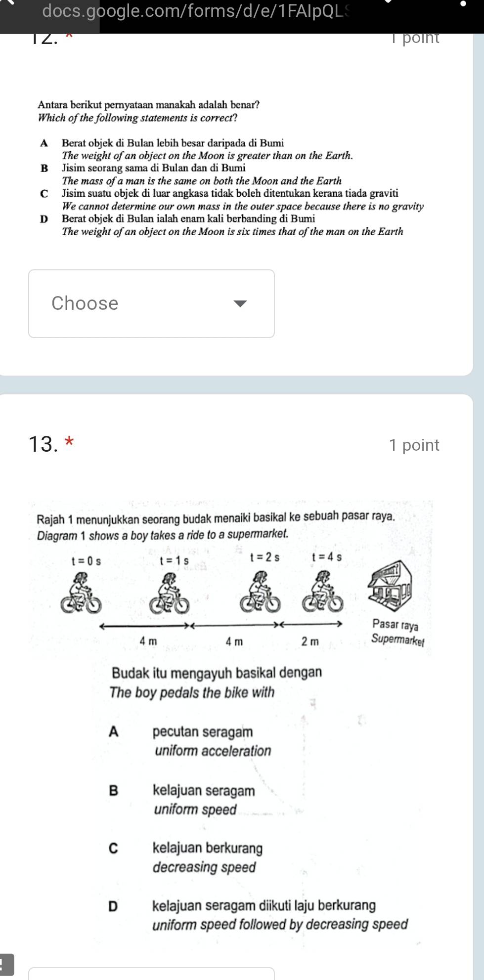This screenshot has height=980, width=484.
Task: Click option D "uniform speed followed by decreasing speed"
Action: 280,925
